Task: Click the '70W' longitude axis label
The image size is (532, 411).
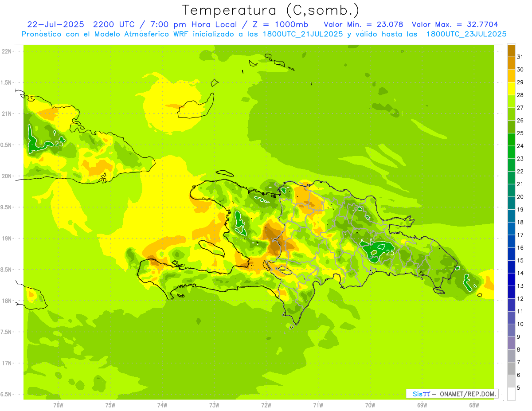Action: point(370,405)
